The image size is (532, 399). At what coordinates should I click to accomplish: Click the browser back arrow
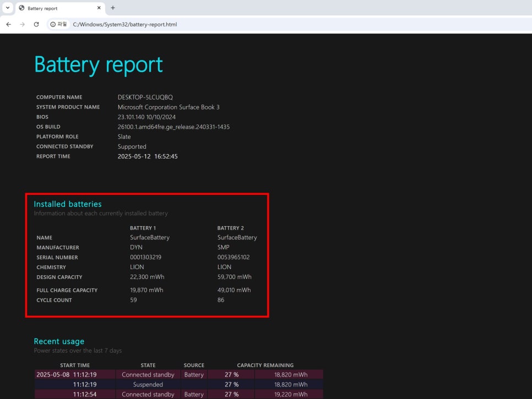8,24
